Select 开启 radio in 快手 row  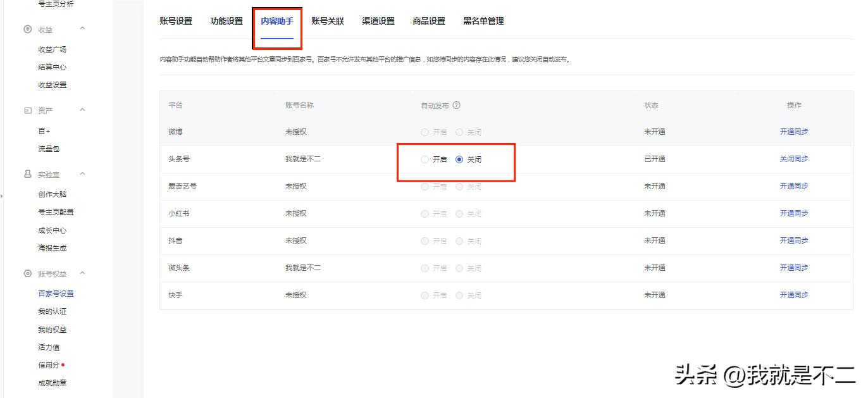[425, 295]
